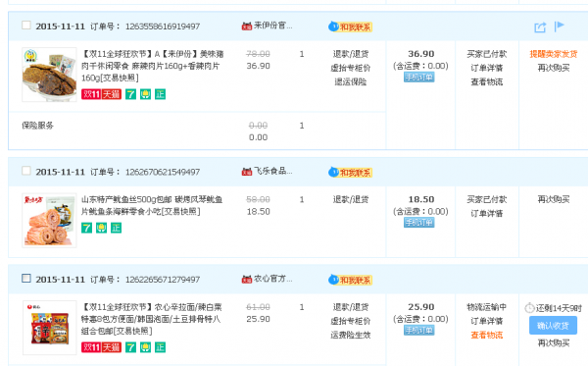Image resolution: width=588 pixels, height=366 pixels.
Task: Click 虚抬专柜价 for the 农心 order
Action: point(351,321)
